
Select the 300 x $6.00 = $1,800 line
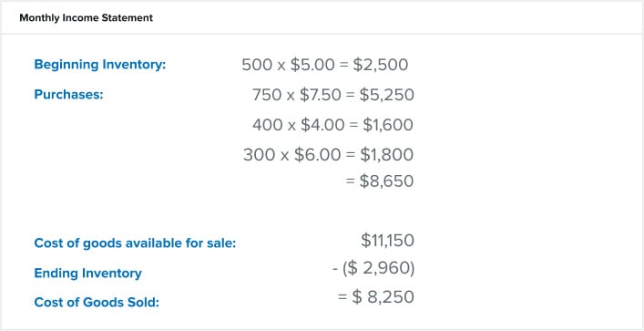tap(328, 155)
